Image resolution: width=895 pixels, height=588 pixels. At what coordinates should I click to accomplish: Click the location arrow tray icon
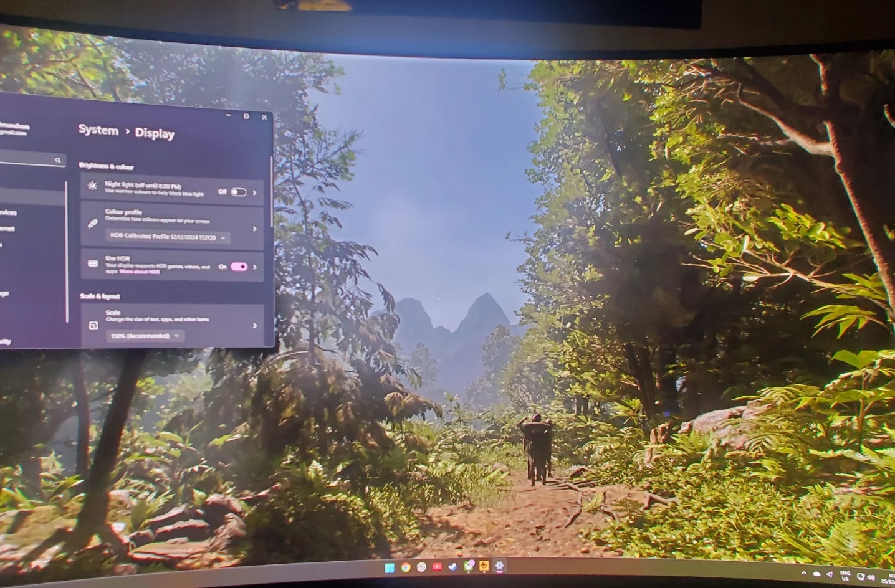click(830, 574)
